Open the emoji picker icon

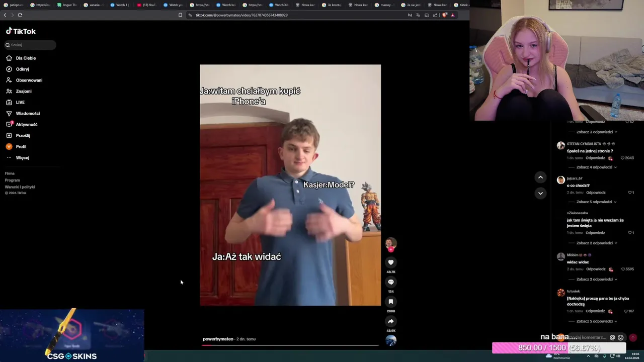pyautogui.click(x=620, y=338)
